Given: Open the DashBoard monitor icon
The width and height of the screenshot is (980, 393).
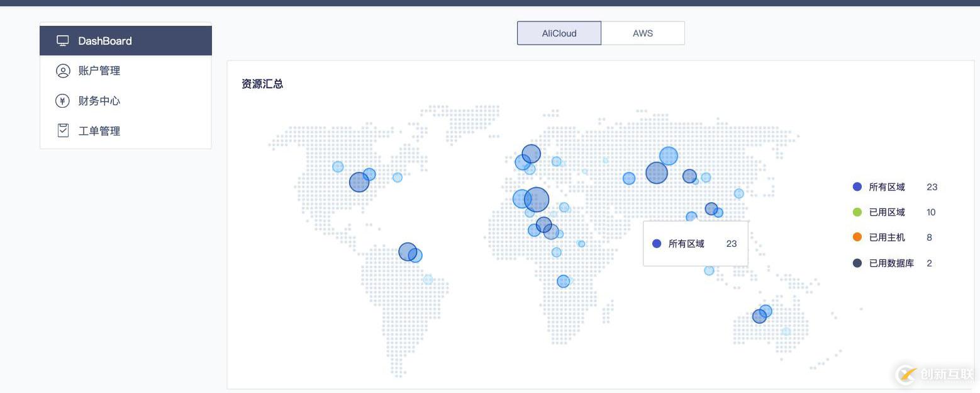Looking at the screenshot, I should [63, 41].
